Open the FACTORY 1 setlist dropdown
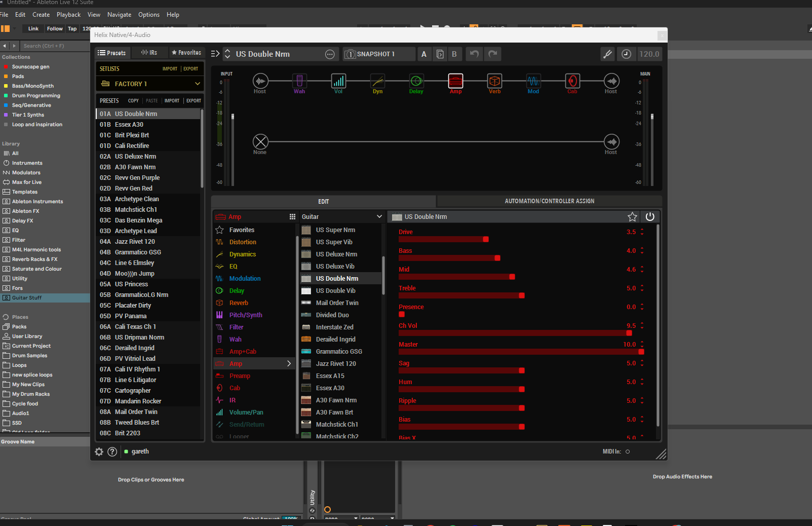 [150, 84]
